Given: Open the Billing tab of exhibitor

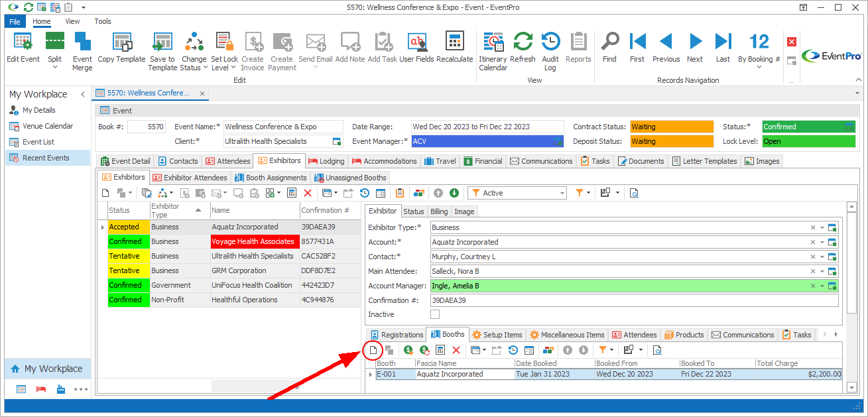Looking at the screenshot, I should pyautogui.click(x=439, y=211).
